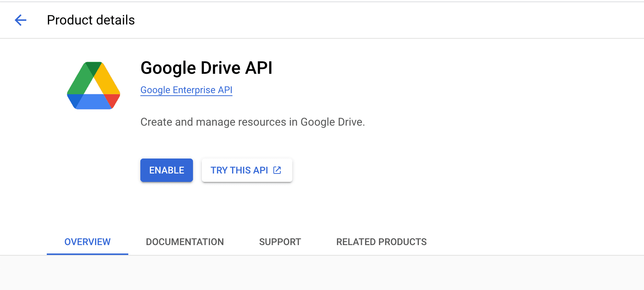
Task: View the RELATED PRODUCTS tab
Action: 382,242
